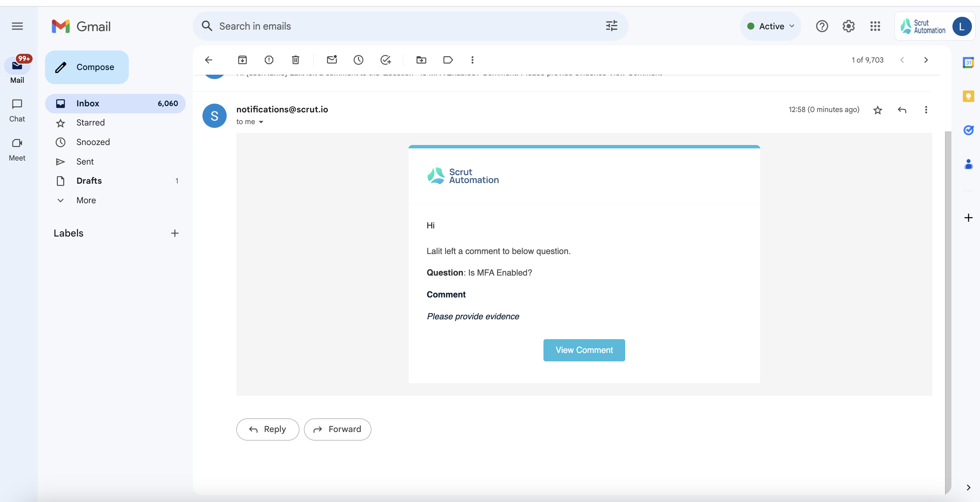Create a new label with plus icon
The width and height of the screenshot is (980, 502).
point(175,233)
